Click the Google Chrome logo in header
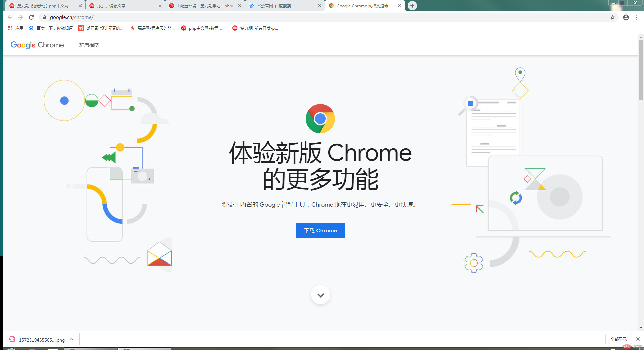Image resolution: width=644 pixels, height=350 pixels. click(x=37, y=45)
